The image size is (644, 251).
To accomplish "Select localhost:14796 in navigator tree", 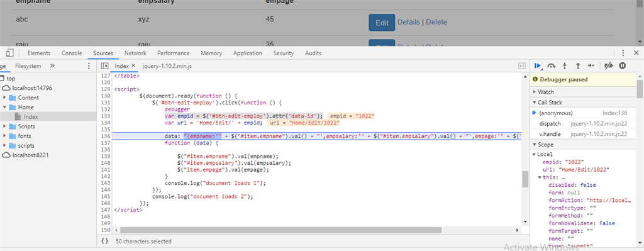I will pos(33,88).
